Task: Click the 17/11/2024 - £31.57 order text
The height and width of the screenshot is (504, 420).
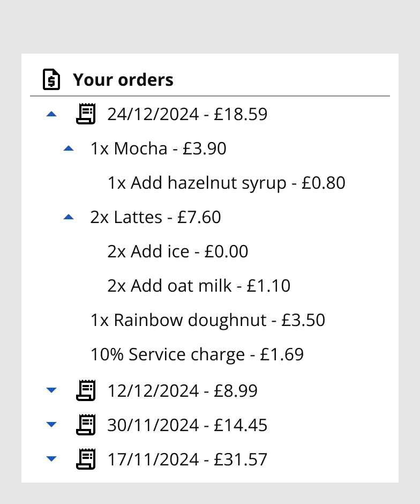Action: 187,459
